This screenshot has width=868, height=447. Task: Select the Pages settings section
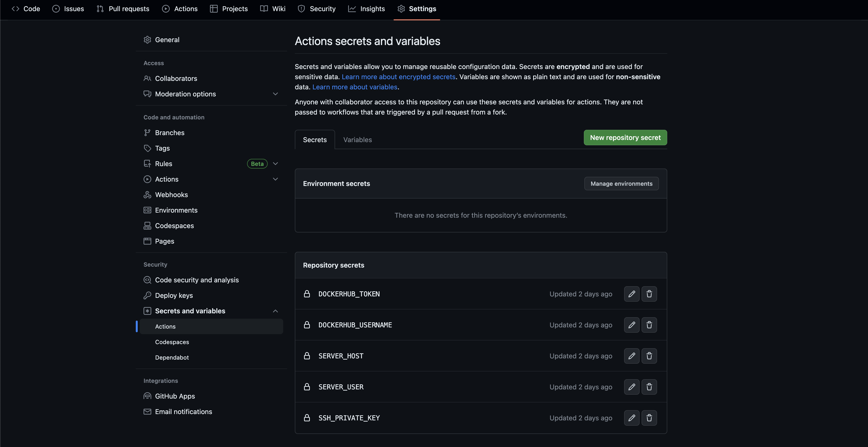(164, 241)
